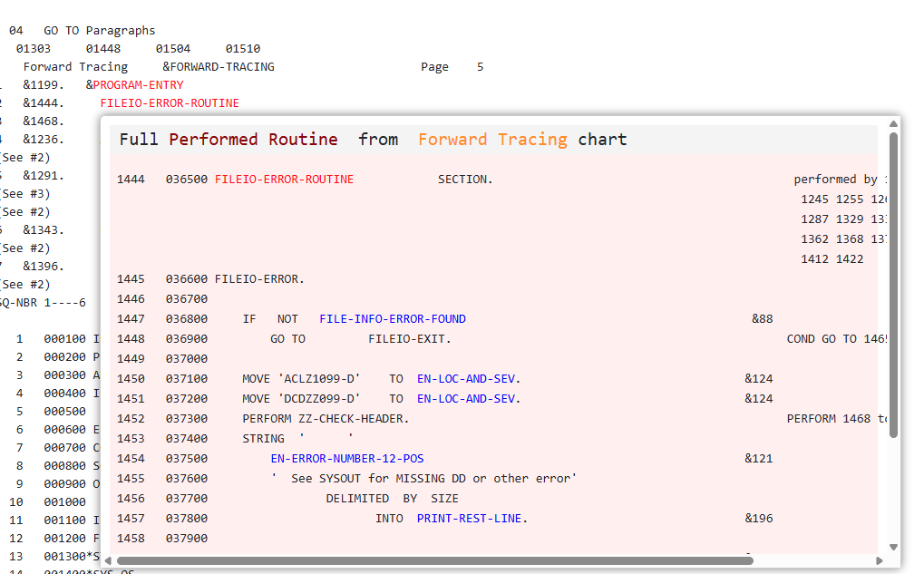Jump to GO TO paragraph 01448
Viewport: 924px width, 574px height.
(103, 49)
